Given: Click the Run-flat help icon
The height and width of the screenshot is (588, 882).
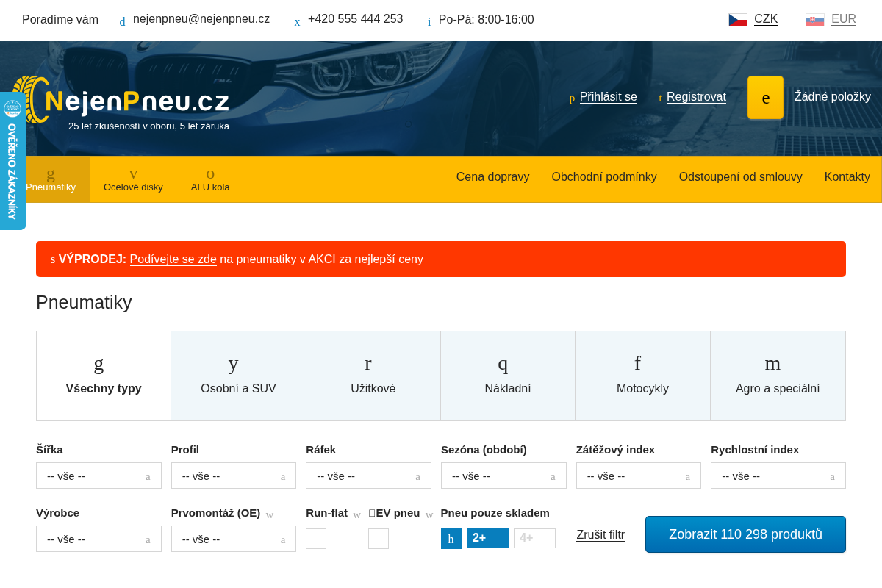Looking at the screenshot, I should 356,514.
